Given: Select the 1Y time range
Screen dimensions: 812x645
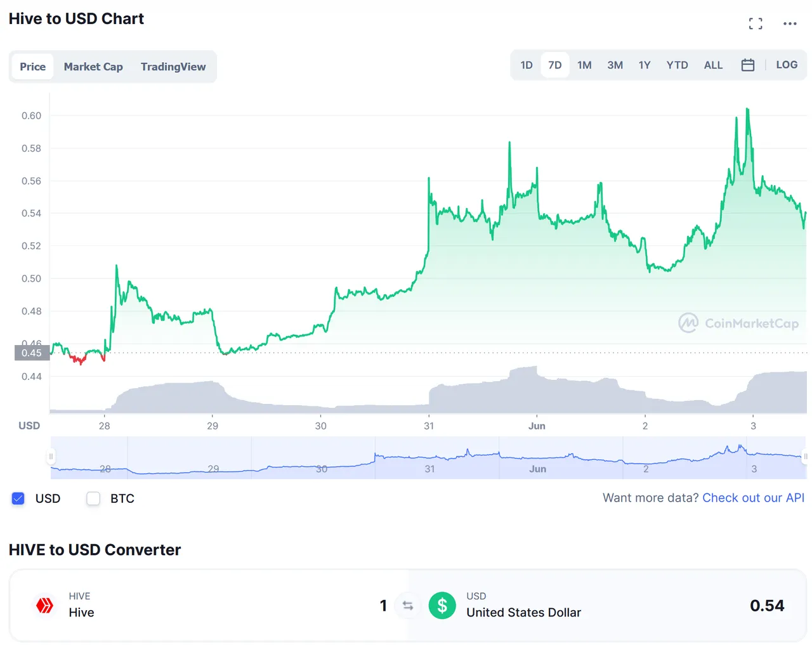Looking at the screenshot, I should point(645,65).
